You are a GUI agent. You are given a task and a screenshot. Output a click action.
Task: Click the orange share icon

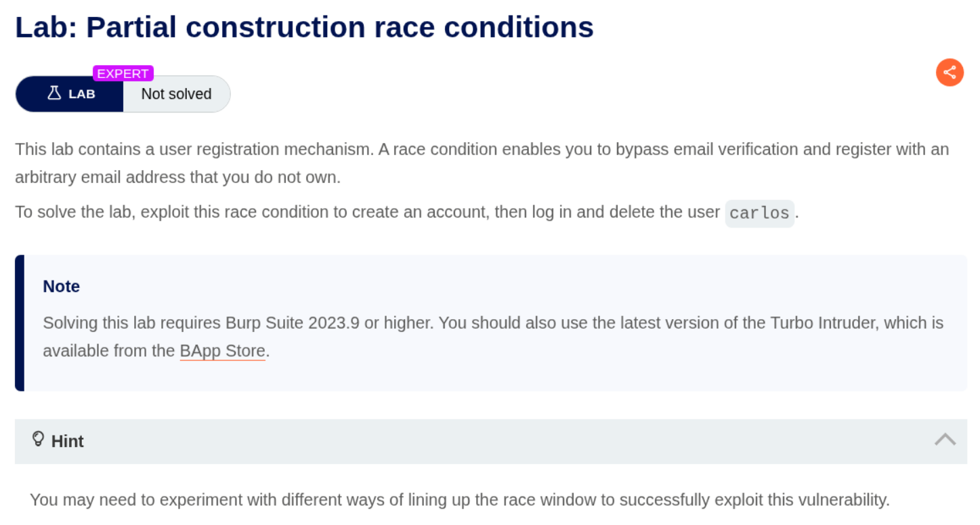pos(950,72)
